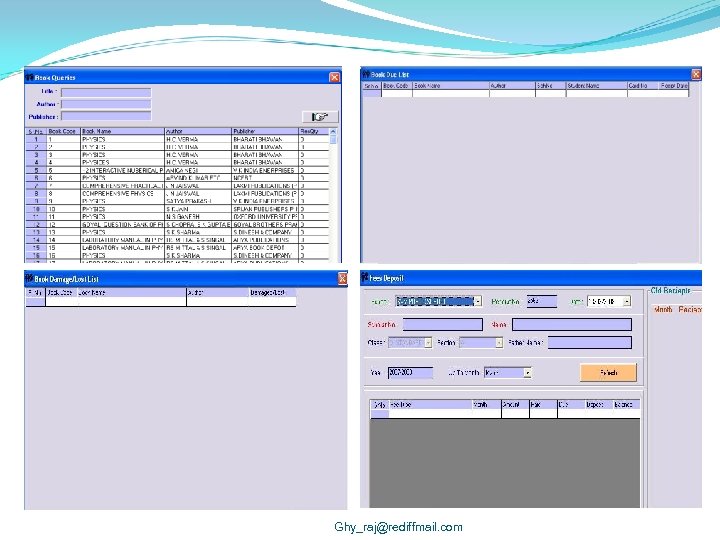Open the month dropdown beside the Year field
The image size is (720, 540).
click(x=528, y=373)
